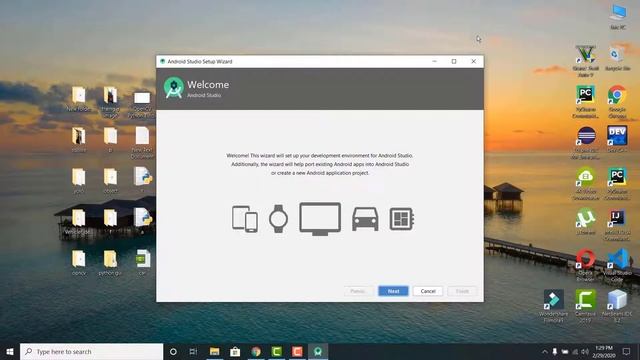Click the Cortana circle taskbar icon
The height and width of the screenshot is (360, 640).
coord(173,351)
